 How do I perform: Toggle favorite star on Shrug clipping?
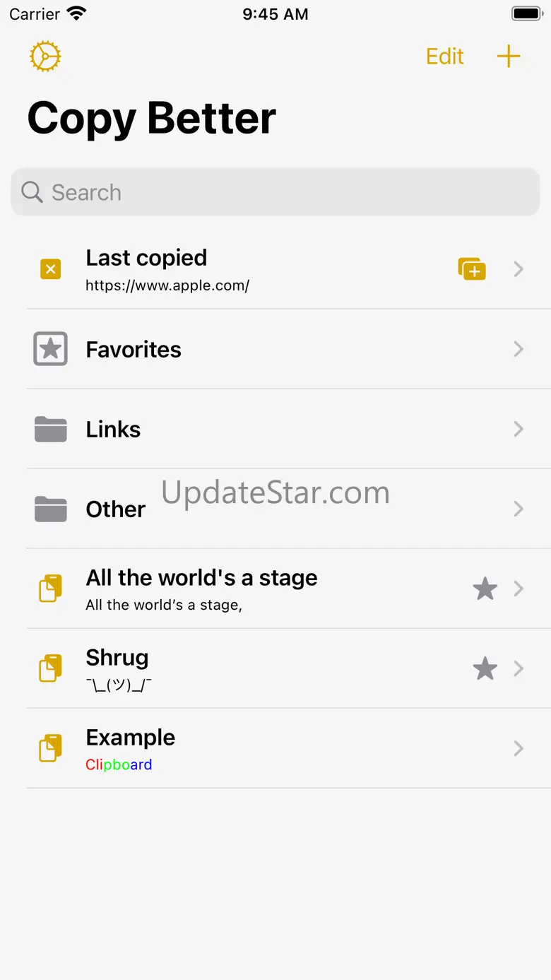[x=485, y=668]
